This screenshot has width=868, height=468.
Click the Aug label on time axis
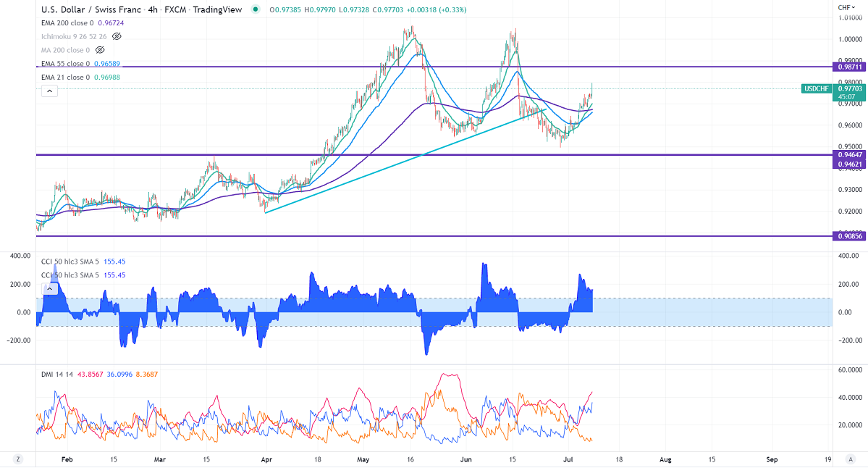pos(665,460)
